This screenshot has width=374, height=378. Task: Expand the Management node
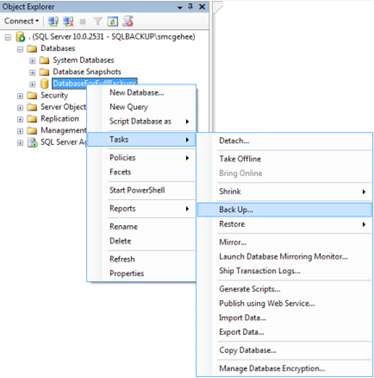coord(20,131)
